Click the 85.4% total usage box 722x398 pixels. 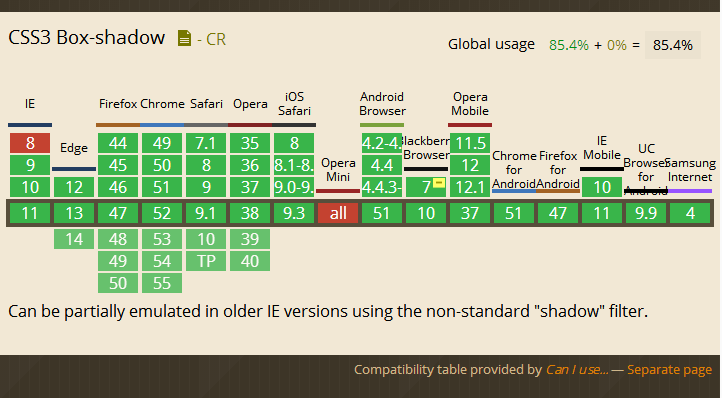point(673,45)
